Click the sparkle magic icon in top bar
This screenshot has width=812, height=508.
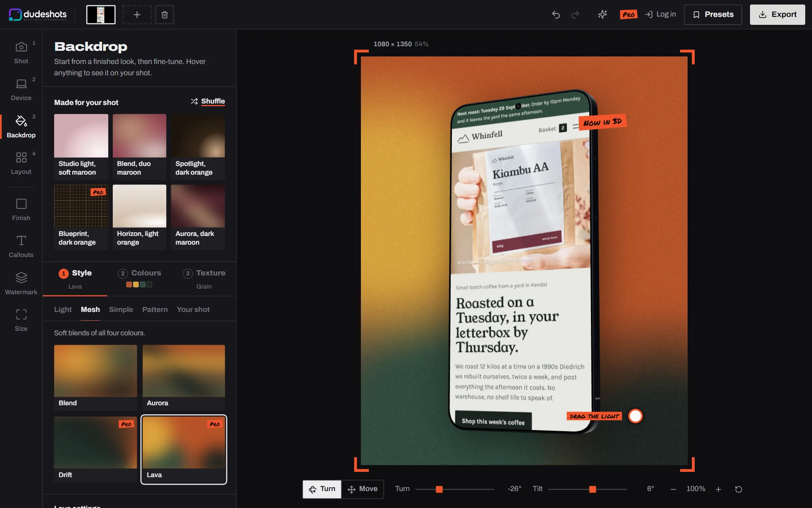coord(603,15)
